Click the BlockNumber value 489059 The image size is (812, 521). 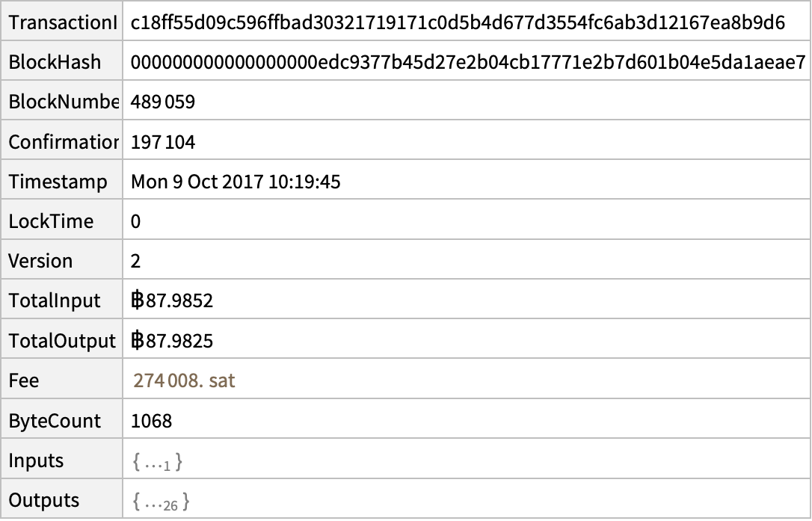(x=163, y=102)
